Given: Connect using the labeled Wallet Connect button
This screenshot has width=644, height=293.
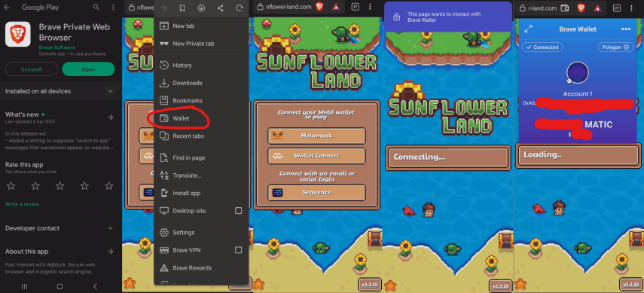Looking at the screenshot, I should point(316,156).
